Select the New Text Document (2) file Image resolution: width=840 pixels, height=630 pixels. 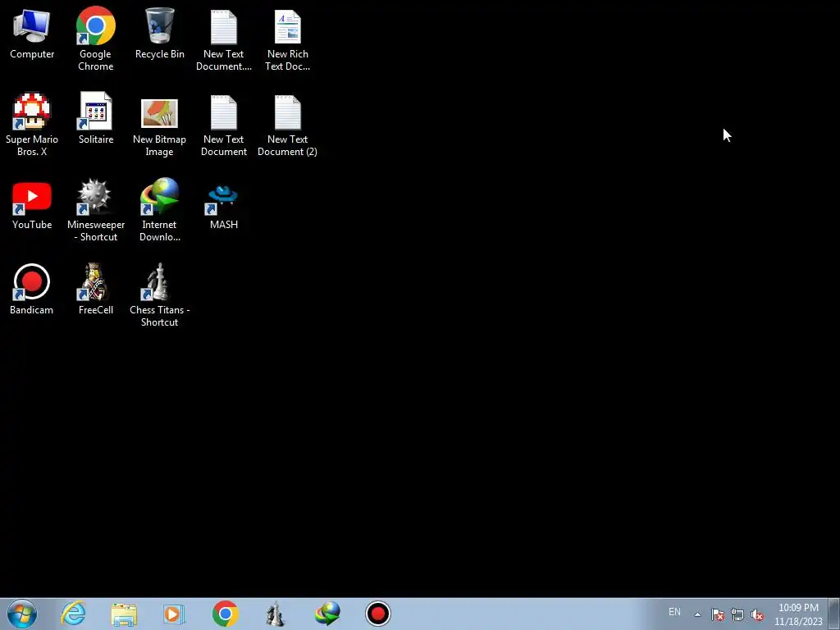point(287,126)
